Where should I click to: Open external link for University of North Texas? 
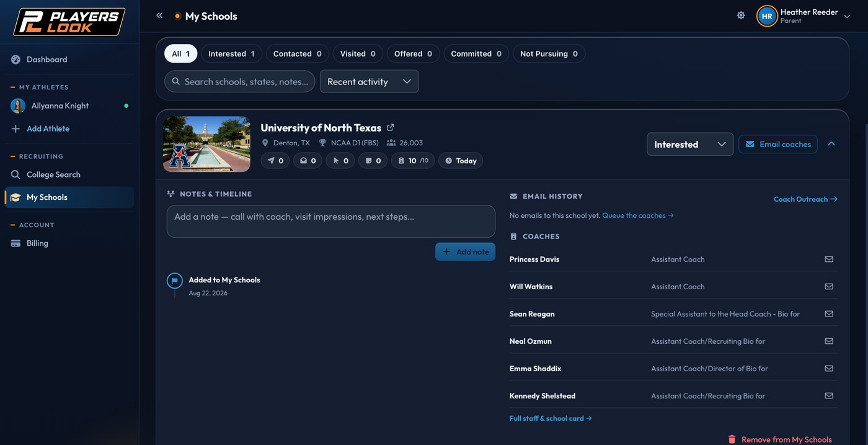(391, 127)
